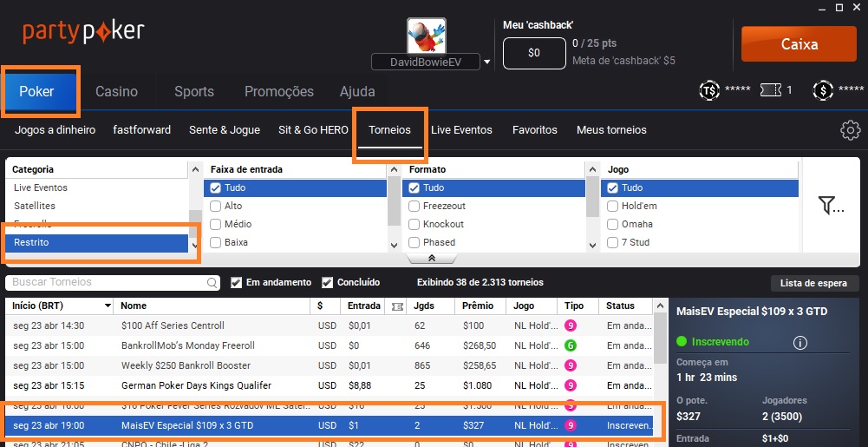Select German Poker Days Kings Qualifer row
This screenshot has height=447, width=868.
click(330, 385)
